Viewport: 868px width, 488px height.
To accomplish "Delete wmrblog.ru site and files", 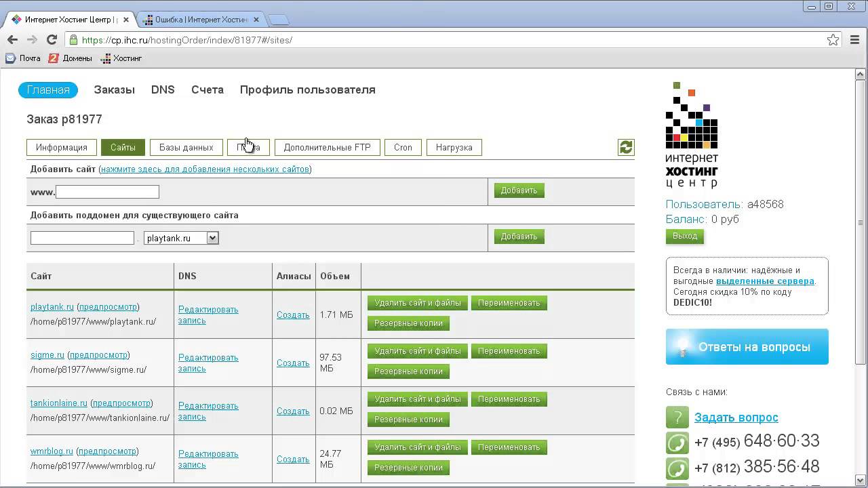I will (x=417, y=447).
